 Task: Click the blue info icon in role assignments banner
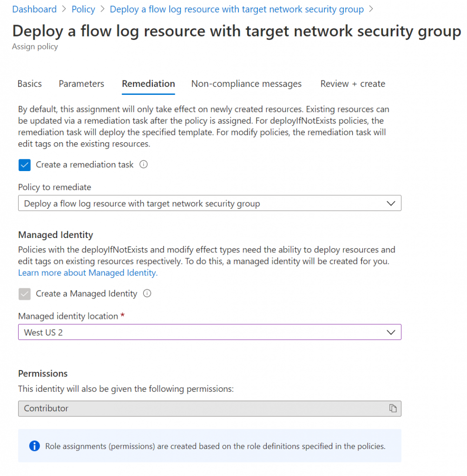click(x=34, y=446)
